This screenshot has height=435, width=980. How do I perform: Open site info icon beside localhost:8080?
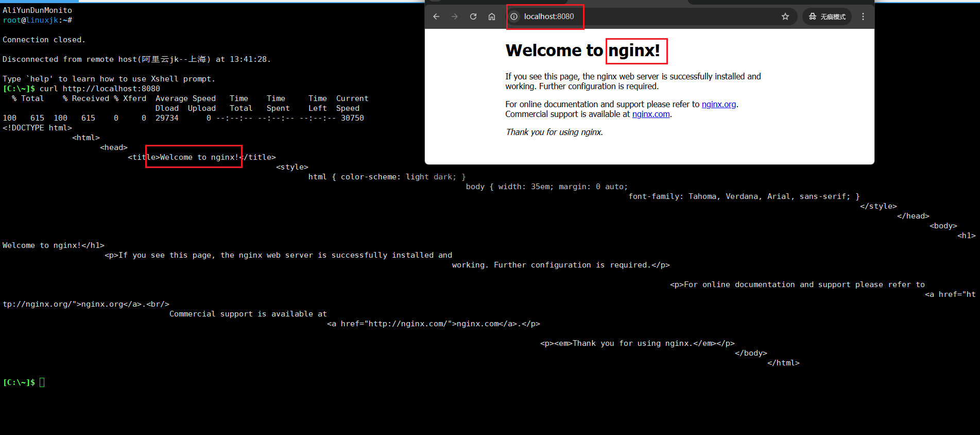(x=514, y=16)
